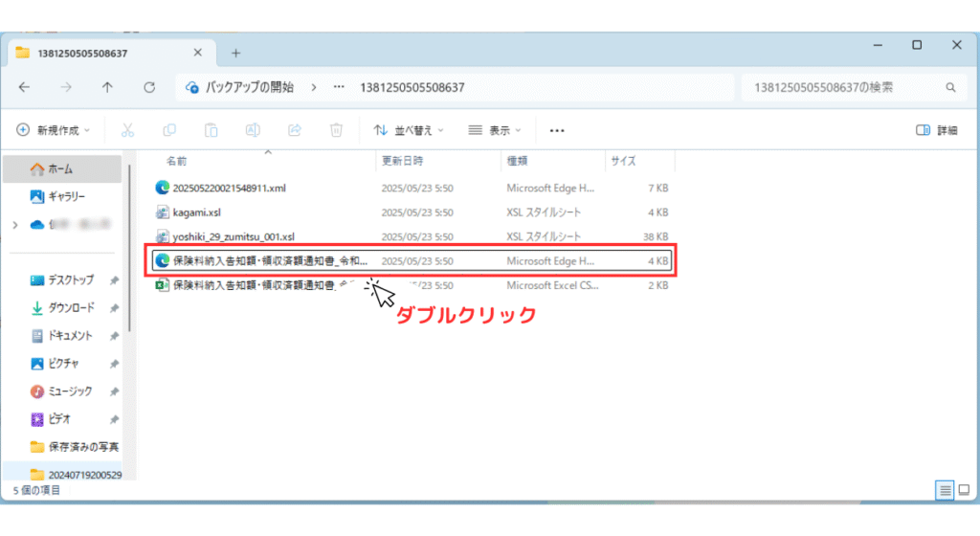This screenshot has width=980, height=536.
Task: Click the navigation pane vertical scrollbar
Action: (129, 249)
